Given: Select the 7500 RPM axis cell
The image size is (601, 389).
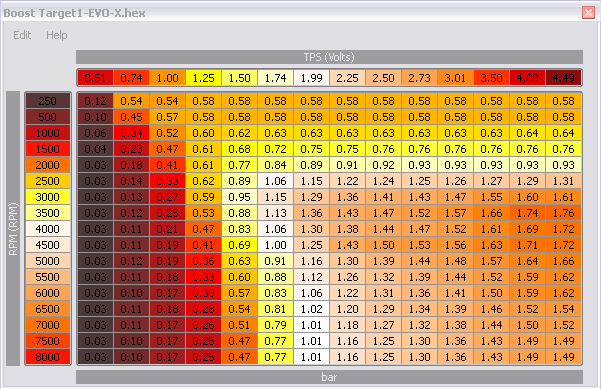Looking at the screenshot, I should coord(48,341).
